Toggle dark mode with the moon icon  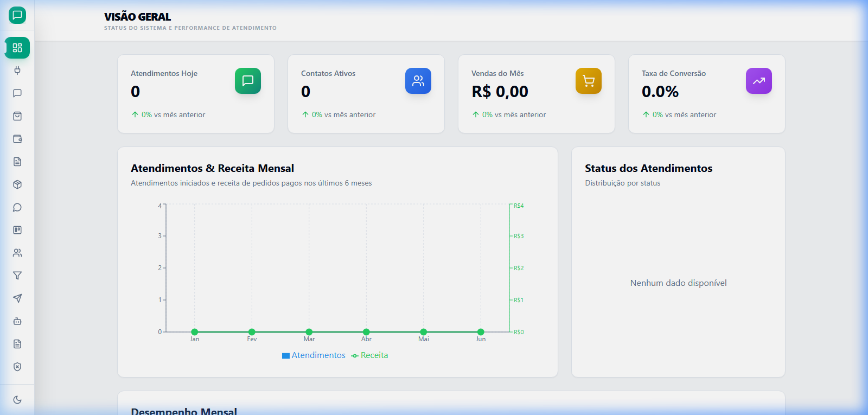coord(17,400)
